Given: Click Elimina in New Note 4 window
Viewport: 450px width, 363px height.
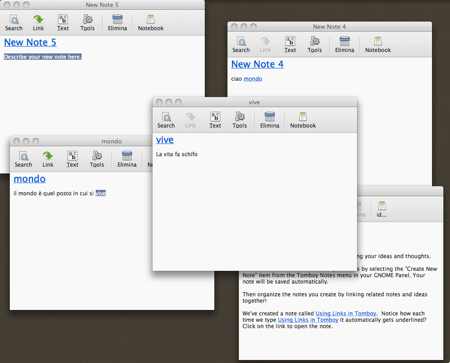Looking at the screenshot, I should [x=344, y=45].
